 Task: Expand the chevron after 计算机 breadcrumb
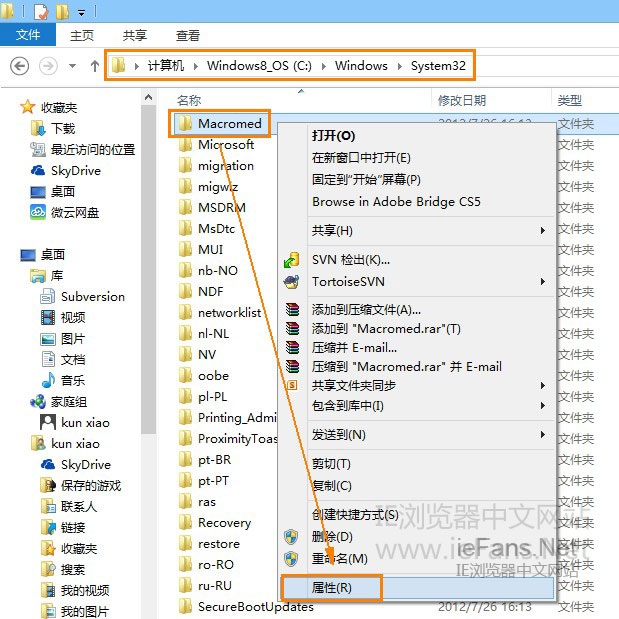[x=196, y=66]
